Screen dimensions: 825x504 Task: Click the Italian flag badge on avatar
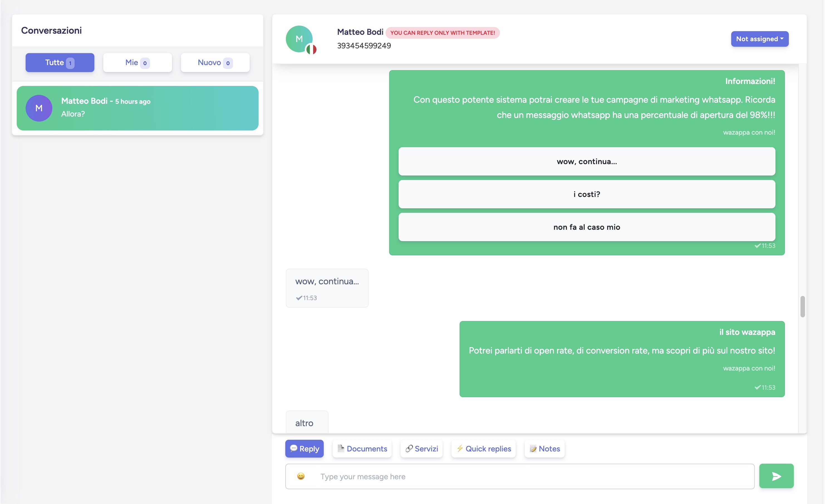(x=311, y=50)
